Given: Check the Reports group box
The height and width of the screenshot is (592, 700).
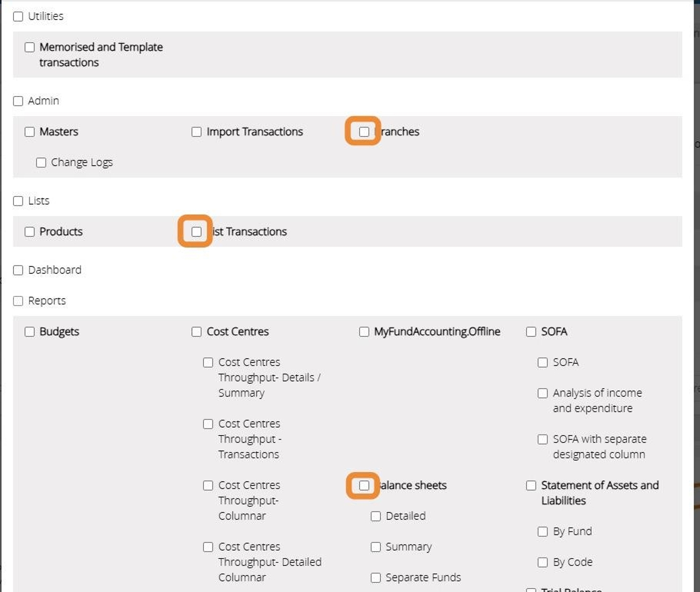Looking at the screenshot, I should 18,301.
